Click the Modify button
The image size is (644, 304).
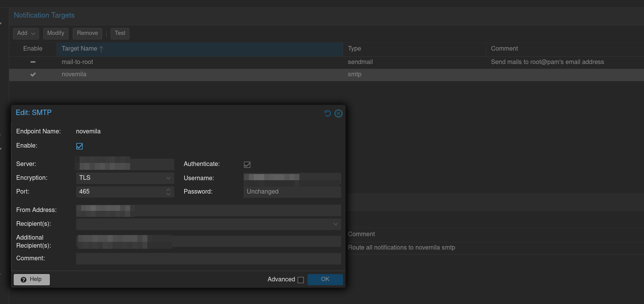point(56,33)
